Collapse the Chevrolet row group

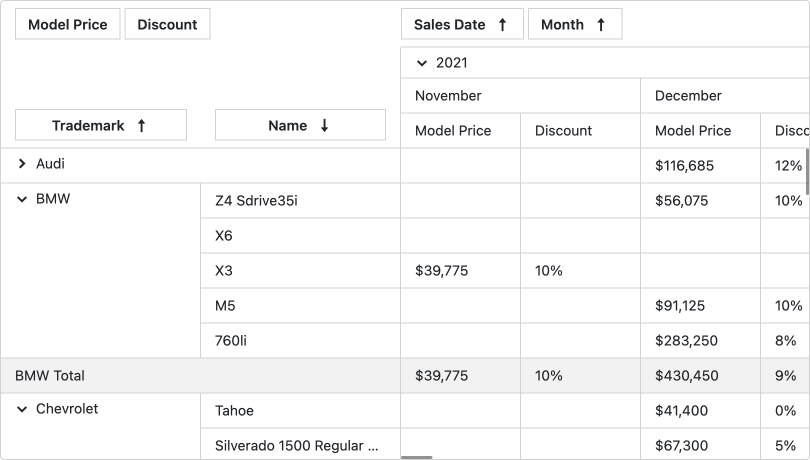pos(22,409)
